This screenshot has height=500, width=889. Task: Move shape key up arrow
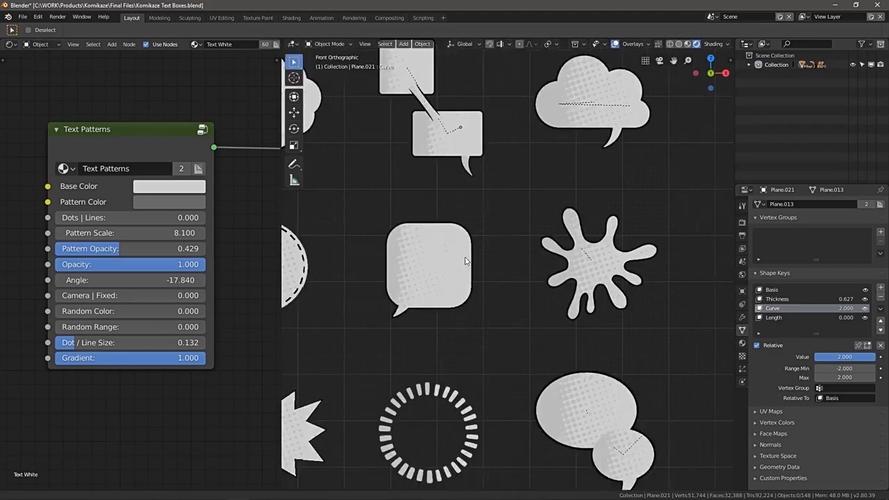[x=880, y=321]
